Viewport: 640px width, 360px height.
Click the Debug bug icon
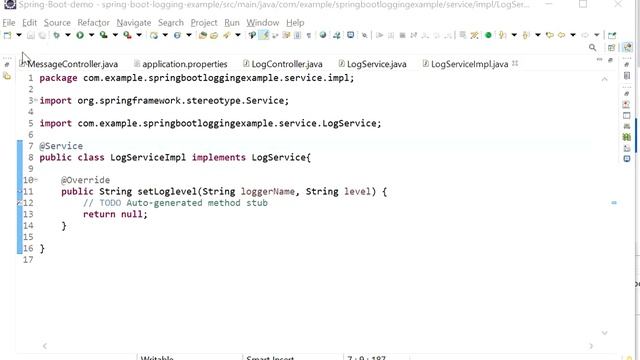click(57, 36)
